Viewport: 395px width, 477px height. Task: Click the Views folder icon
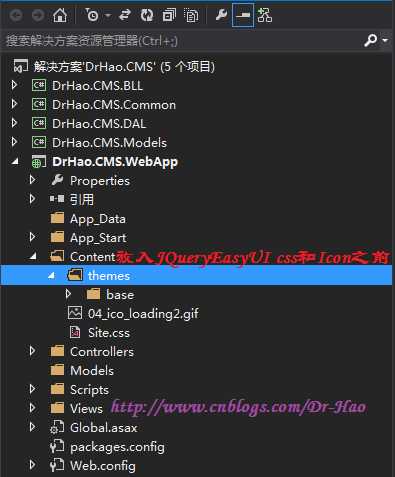(x=57, y=408)
